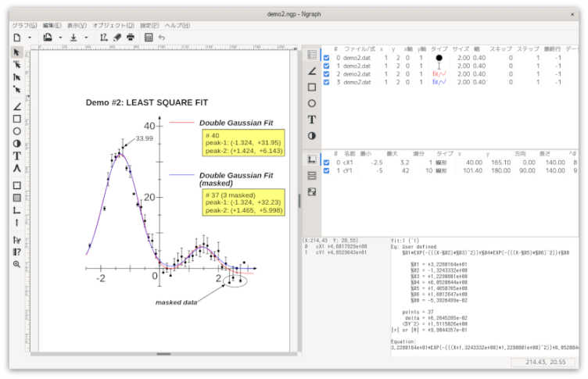
Task: Sort by the ファイル/式 column header
Action: coord(360,48)
